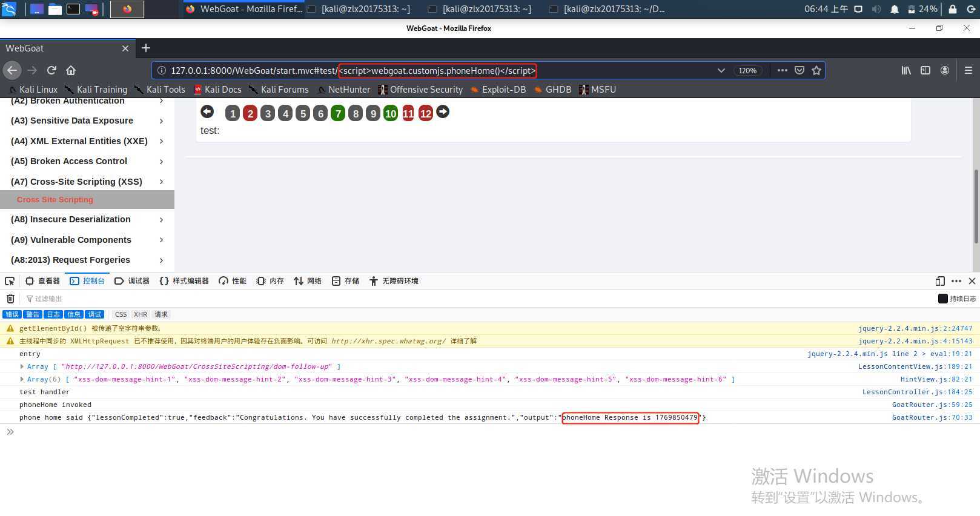Open the page actions three-dot menu in address bar
Image resolution: width=980 pixels, height=516 pixels.
783,70
